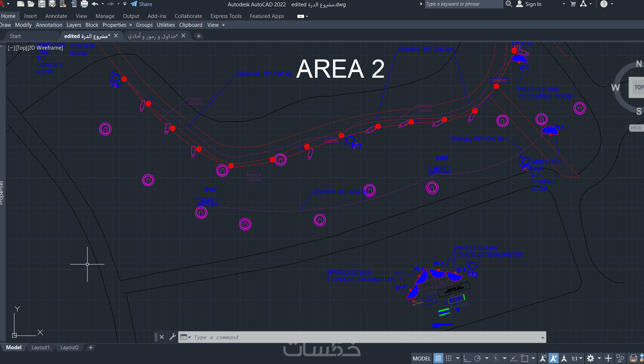
Task: Open the Help question mark icon
Action: point(604,4)
